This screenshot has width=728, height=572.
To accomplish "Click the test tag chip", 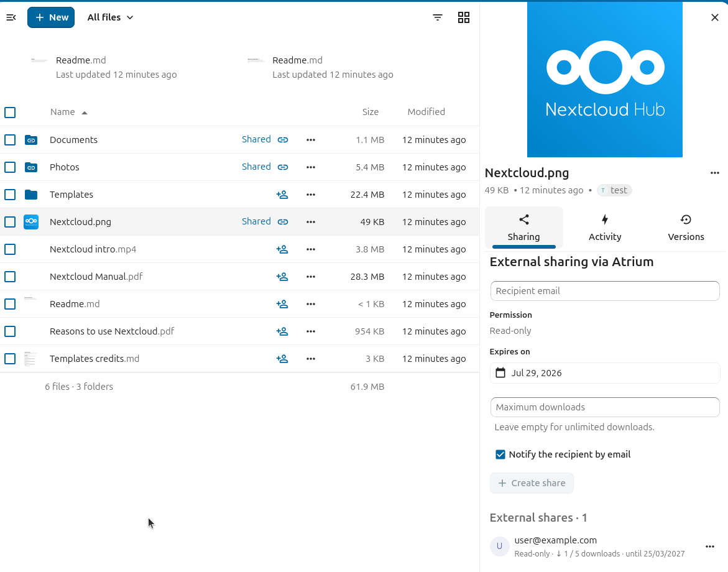I will tap(614, 190).
